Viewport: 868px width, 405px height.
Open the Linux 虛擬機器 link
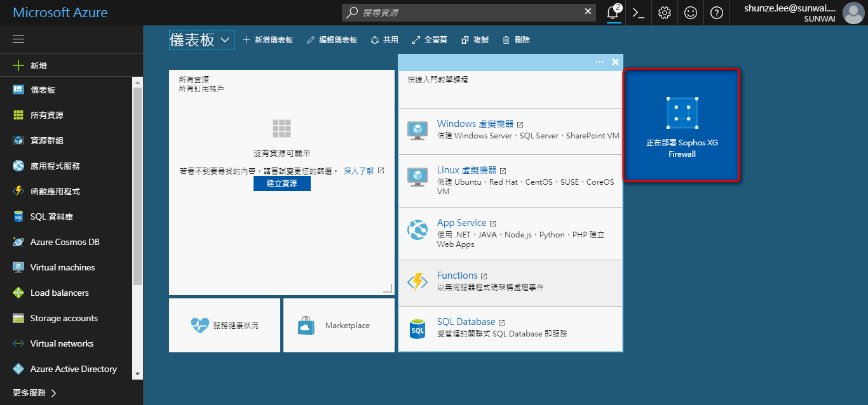(x=467, y=170)
